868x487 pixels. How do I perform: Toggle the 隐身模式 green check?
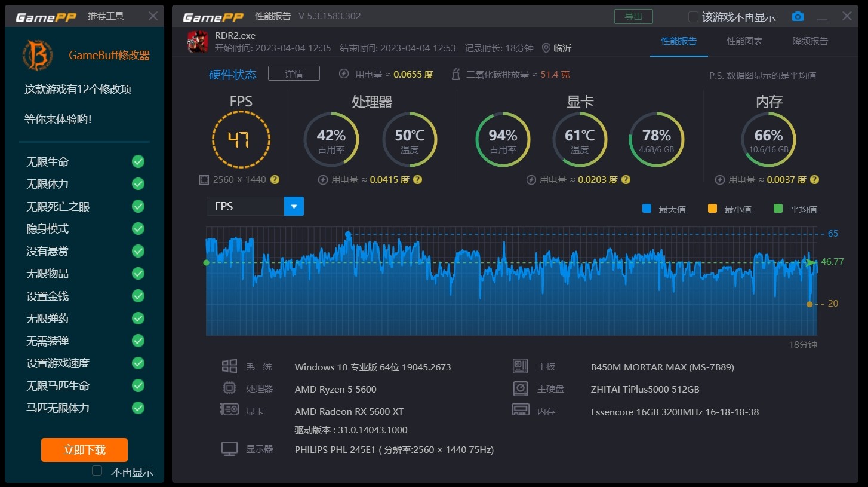click(x=138, y=229)
